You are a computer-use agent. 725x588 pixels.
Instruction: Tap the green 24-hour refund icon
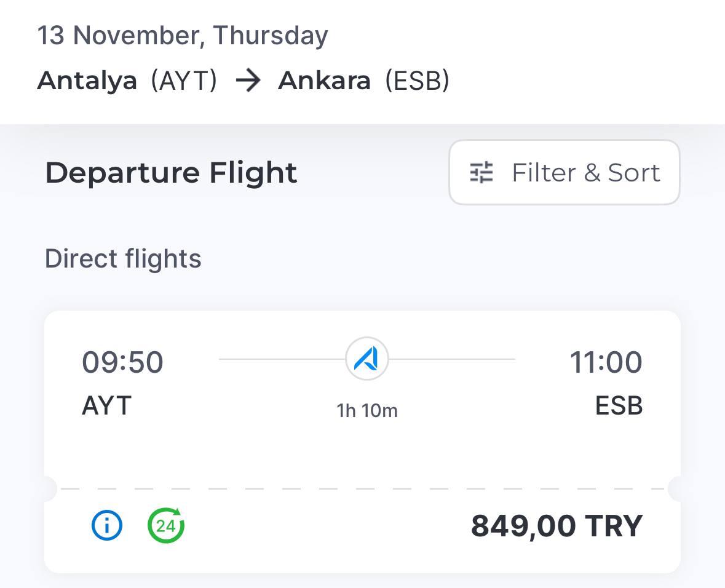[166, 526]
